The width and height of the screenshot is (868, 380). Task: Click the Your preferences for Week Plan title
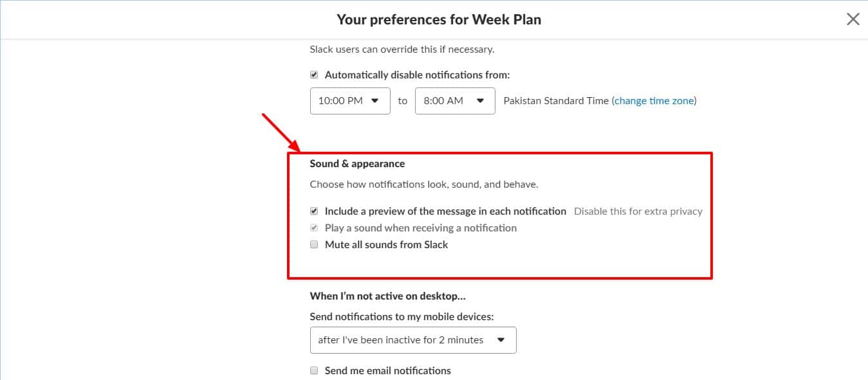click(439, 20)
